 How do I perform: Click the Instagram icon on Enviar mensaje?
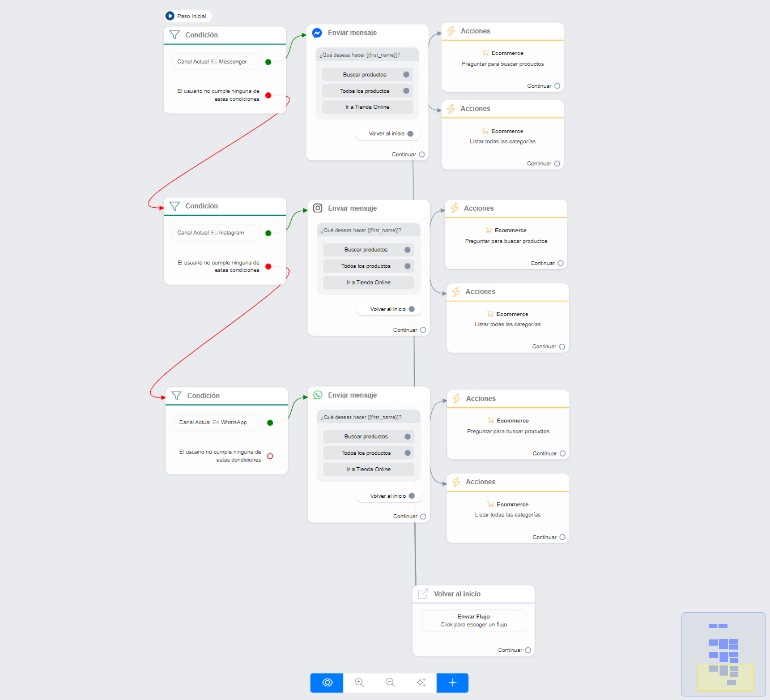pyautogui.click(x=318, y=208)
